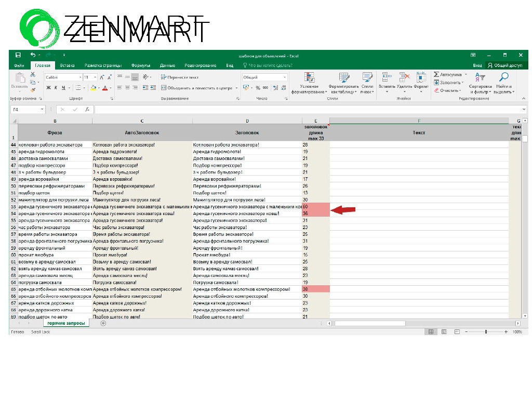Open Форматировать как таблицу menu
The image size is (532, 399).
click(344, 83)
